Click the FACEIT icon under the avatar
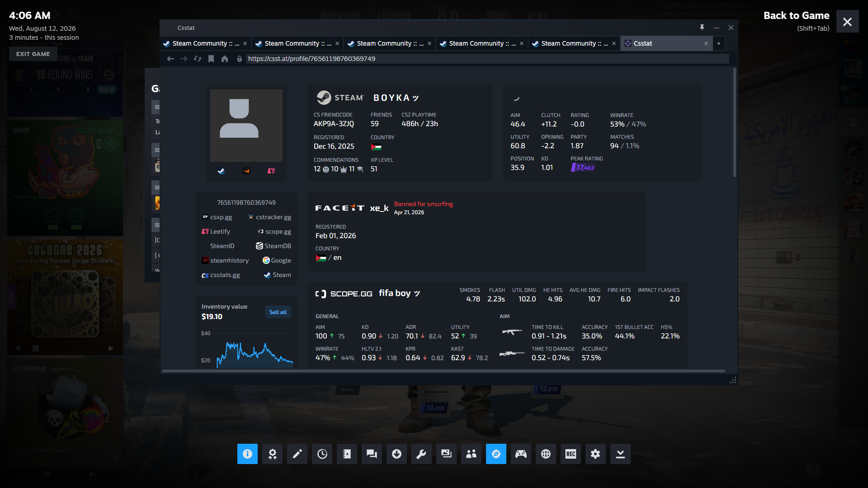Viewport: 868px width, 488px height. pyautogui.click(x=246, y=171)
